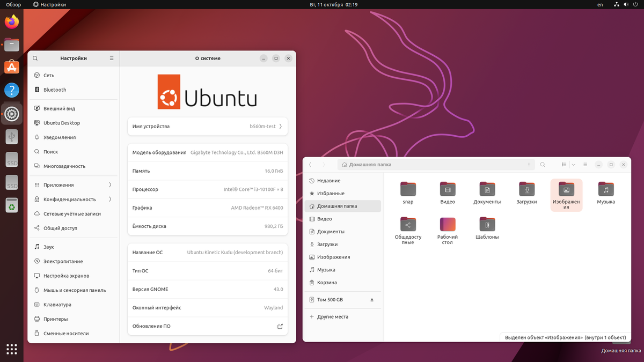This screenshot has width=644, height=362.
Task: Expand Конфиденциальность settings section
Action: (x=74, y=199)
